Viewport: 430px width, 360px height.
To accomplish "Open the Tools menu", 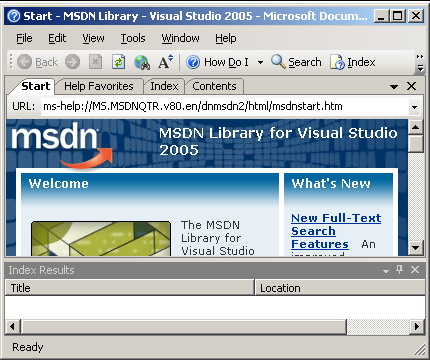I will tap(133, 38).
